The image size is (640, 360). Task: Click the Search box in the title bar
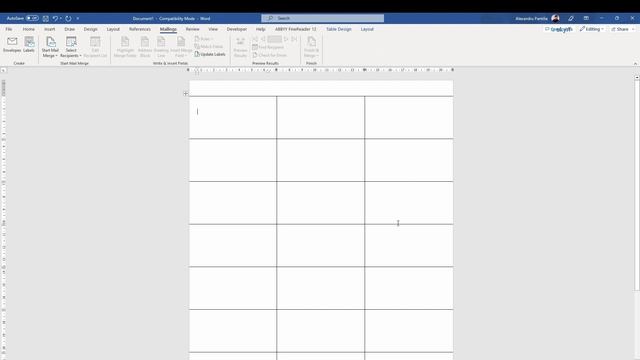(322, 18)
